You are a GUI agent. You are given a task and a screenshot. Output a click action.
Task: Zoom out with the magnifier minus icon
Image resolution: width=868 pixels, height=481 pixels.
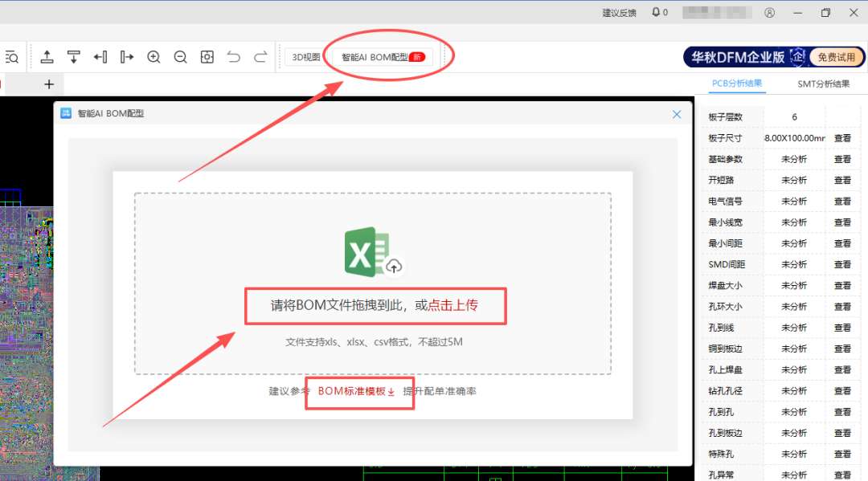coord(180,57)
